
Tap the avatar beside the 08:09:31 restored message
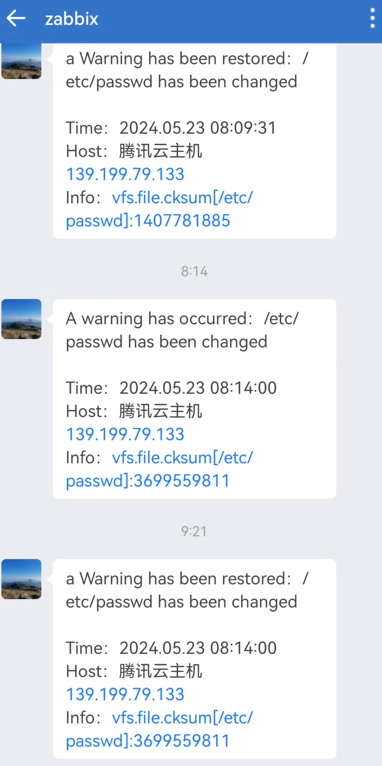click(x=21, y=61)
